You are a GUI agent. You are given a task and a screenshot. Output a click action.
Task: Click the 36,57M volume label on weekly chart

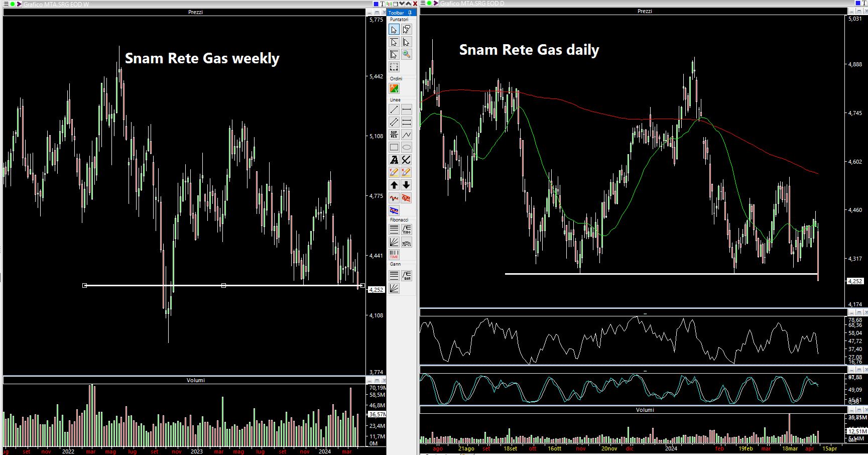tap(377, 414)
